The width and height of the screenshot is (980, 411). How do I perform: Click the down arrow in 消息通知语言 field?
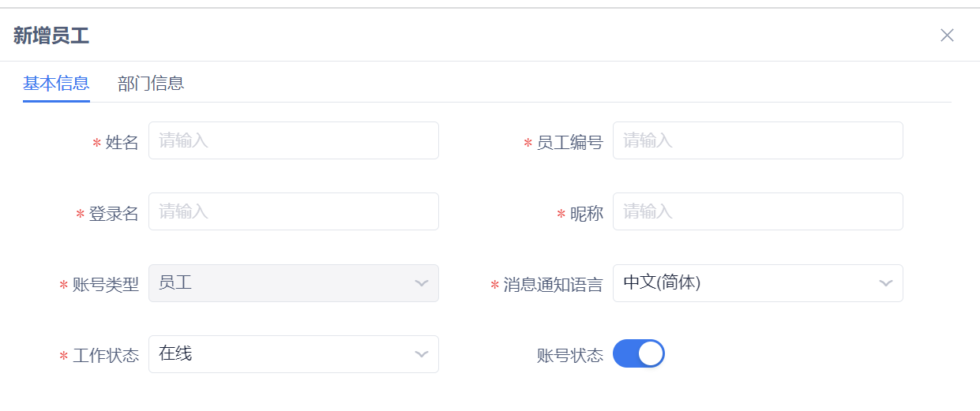coord(886,283)
